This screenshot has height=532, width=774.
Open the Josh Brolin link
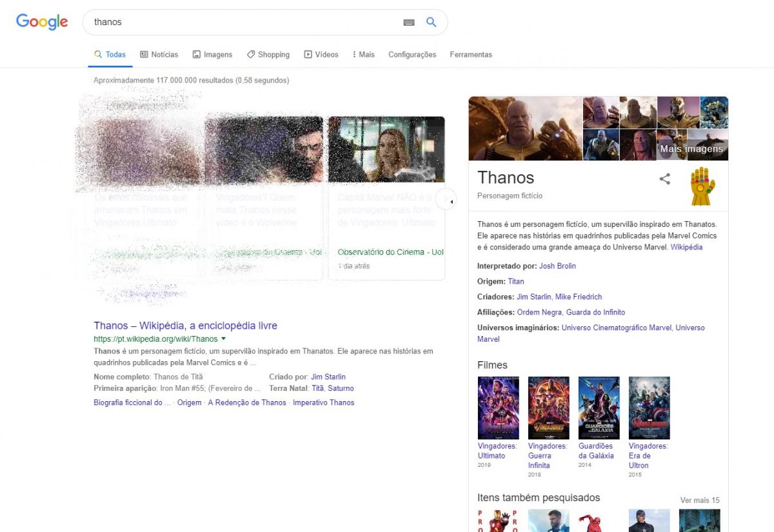click(558, 266)
